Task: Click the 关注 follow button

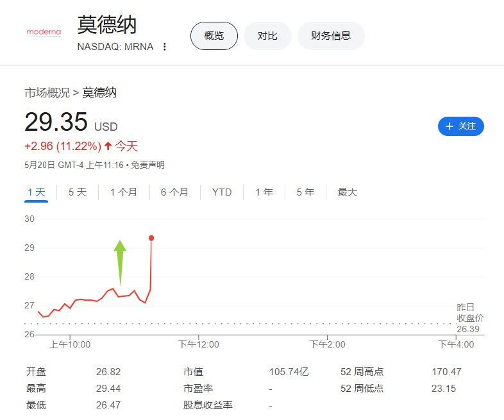Action: pos(460,126)
